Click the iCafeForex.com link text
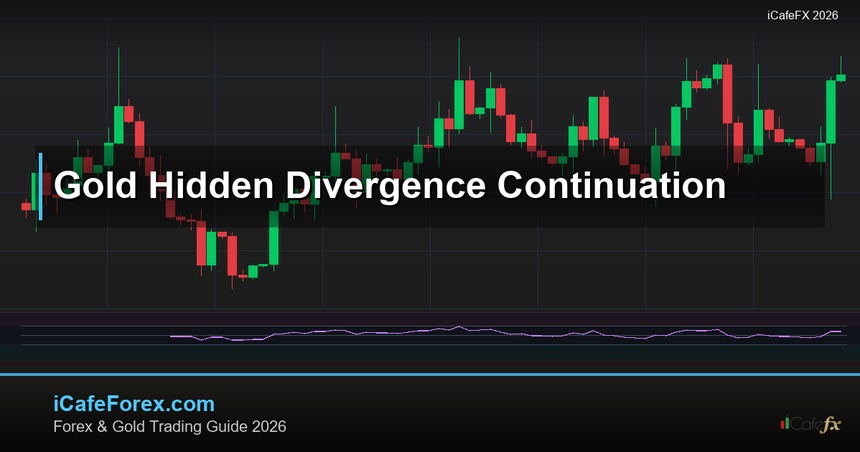Screen dimensions: 860x452 (x=134, y=404)
